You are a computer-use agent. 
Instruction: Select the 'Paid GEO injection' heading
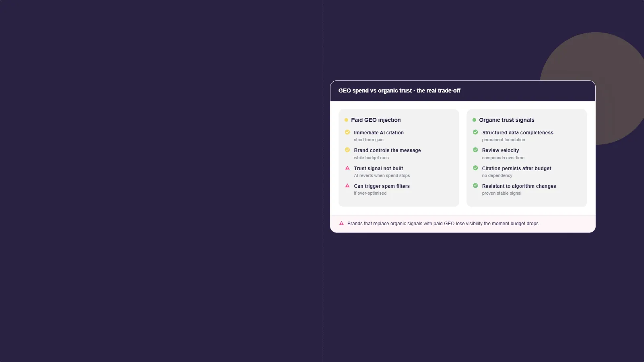[376, 120]
